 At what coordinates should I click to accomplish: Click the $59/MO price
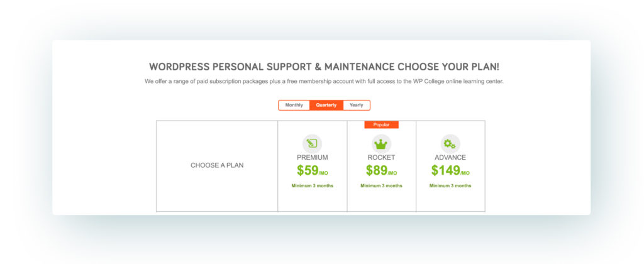tap(312, 170)
